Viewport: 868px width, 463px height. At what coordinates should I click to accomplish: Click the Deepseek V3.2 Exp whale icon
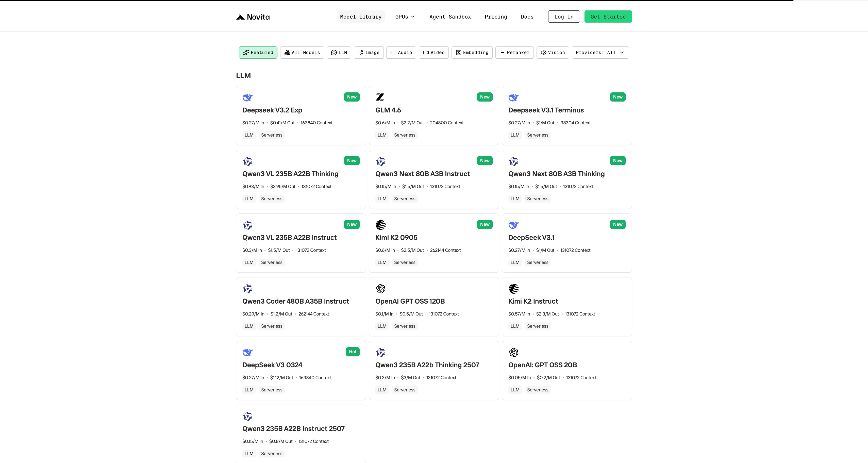tap(248, 97)
